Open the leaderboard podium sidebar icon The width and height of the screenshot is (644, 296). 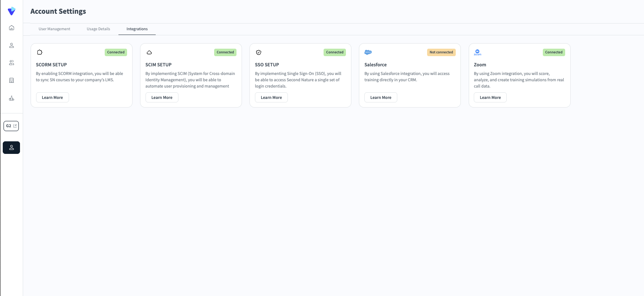(x=11, y=98)
